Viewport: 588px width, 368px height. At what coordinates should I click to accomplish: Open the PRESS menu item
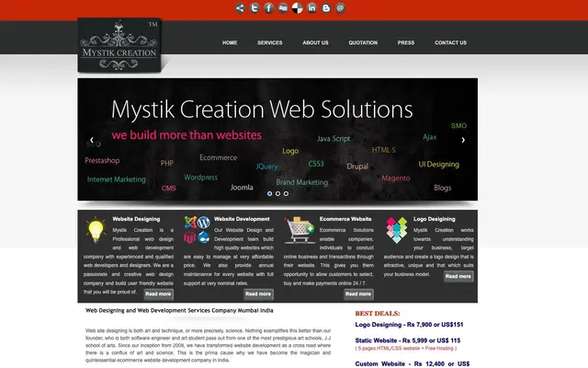click(x=406, y=43)
